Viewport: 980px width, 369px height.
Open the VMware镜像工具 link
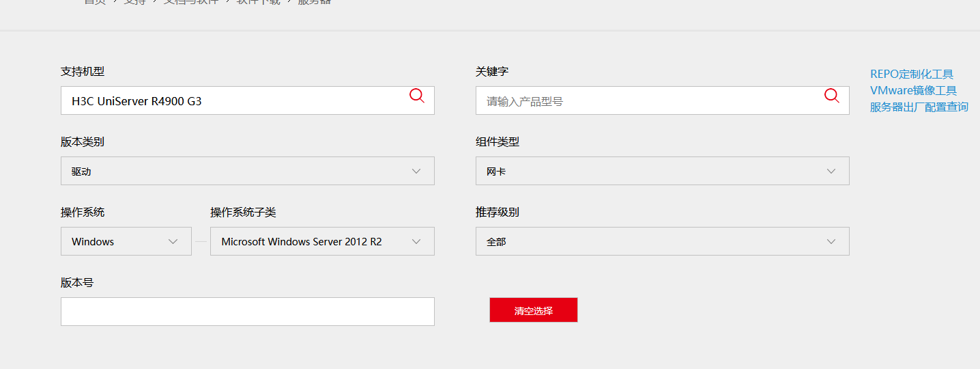[x=913, y=90]
